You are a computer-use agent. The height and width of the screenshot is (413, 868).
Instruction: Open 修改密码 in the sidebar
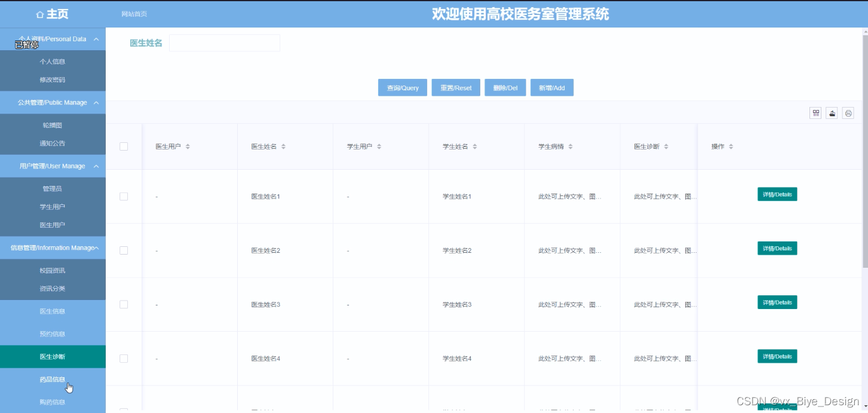tap(53, 79)
